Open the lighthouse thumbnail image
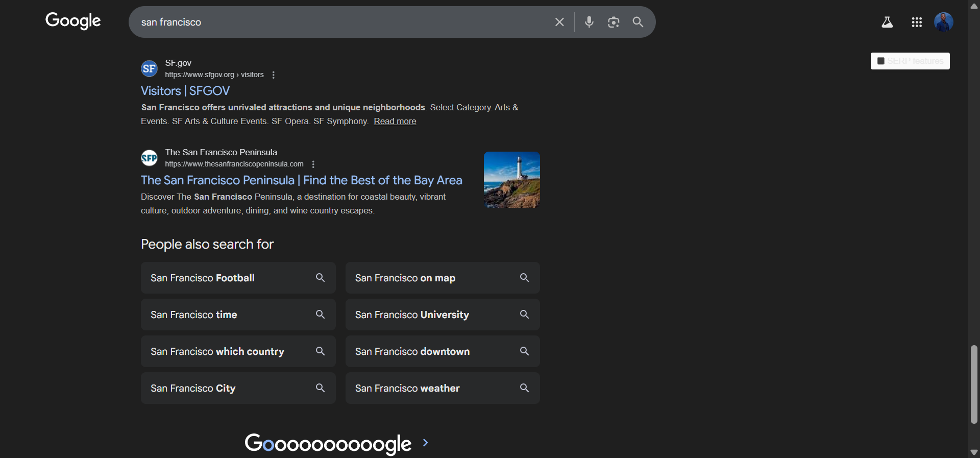 click(x=512, y=180)
